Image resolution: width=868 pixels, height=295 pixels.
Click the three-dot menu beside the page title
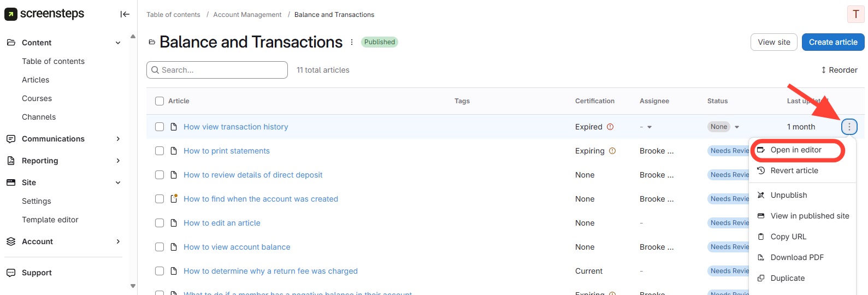click(x=352, y=42)
